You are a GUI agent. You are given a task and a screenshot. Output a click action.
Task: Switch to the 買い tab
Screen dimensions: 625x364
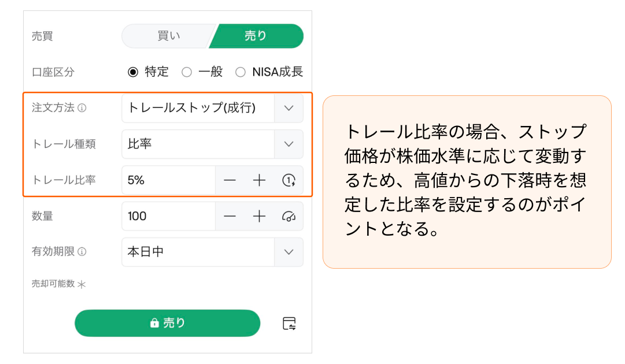point(168,36)
